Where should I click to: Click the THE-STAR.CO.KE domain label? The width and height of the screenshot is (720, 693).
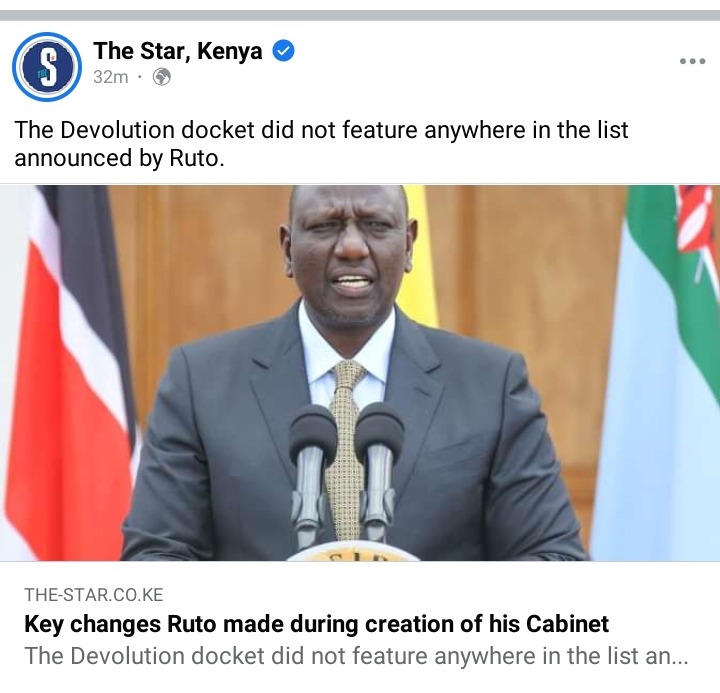pyautogui.click(x=94, y=595)
